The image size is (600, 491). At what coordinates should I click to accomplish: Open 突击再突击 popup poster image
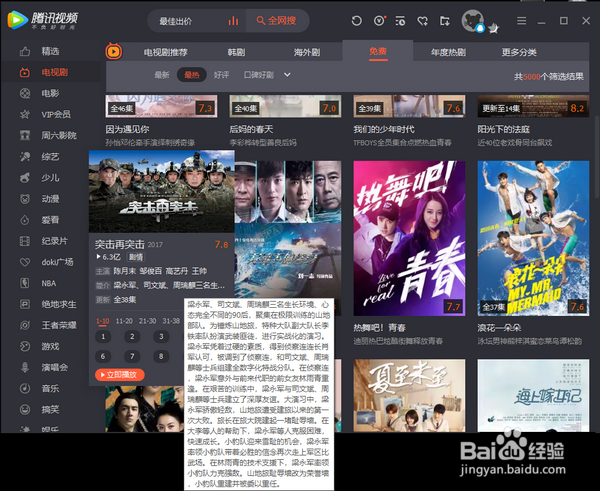click(x=161, y=191)
